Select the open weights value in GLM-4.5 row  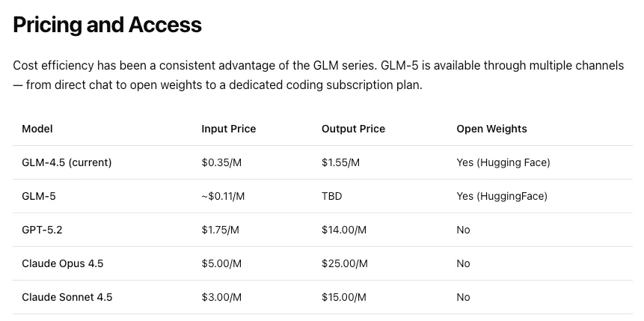pyautogui.click(x=503, y=162)
